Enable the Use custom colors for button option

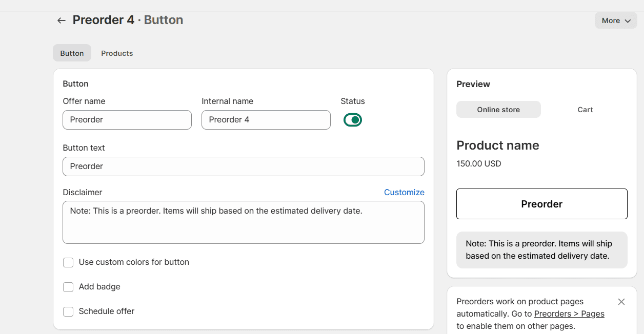coord(68,262)
